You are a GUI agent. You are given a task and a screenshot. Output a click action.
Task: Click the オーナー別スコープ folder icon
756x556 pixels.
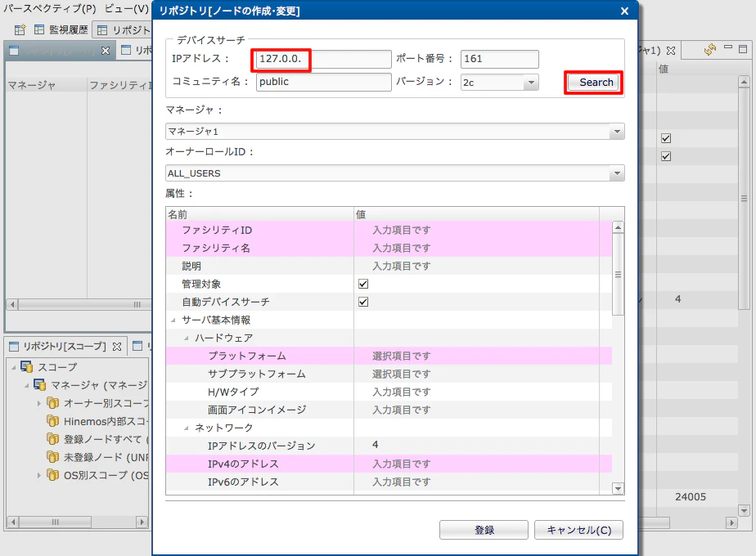pyautogui.click(x=52, y=403)
